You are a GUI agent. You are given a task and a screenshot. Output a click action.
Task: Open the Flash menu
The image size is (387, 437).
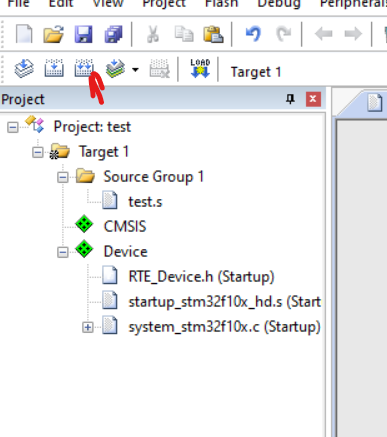point(222,4)
